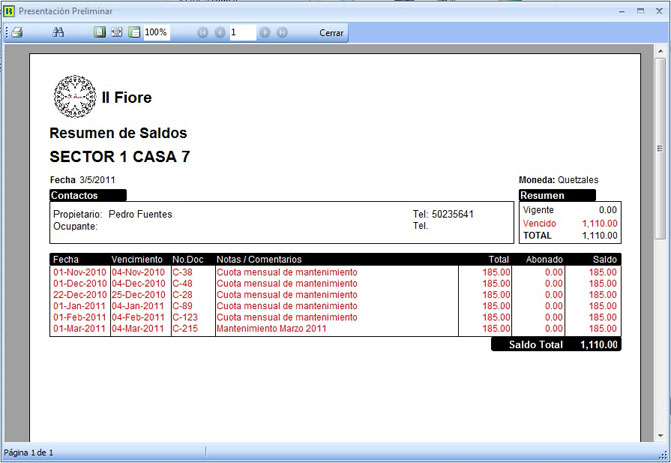This screenshot has width=671, height=463.
Task: Go to the first page
Action: tap(203, 33)
